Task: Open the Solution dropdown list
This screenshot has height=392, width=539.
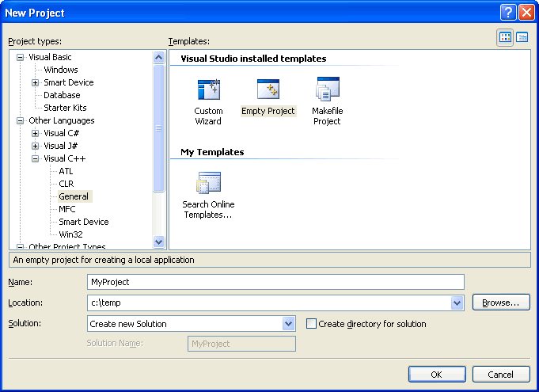Action: [288, 324]
